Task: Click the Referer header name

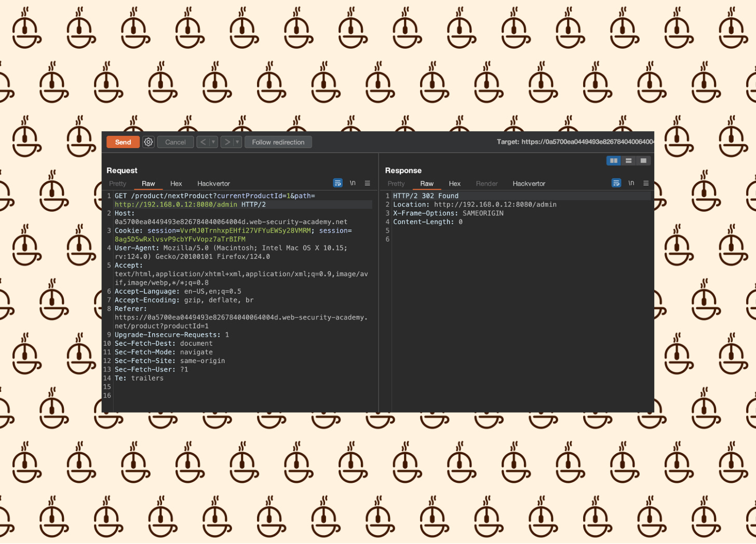Action: [131, 309]
